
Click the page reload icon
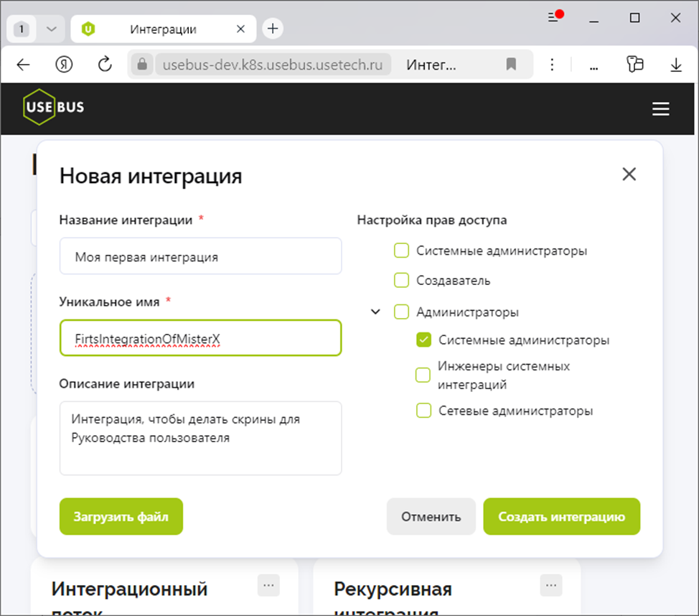(105, 64)
